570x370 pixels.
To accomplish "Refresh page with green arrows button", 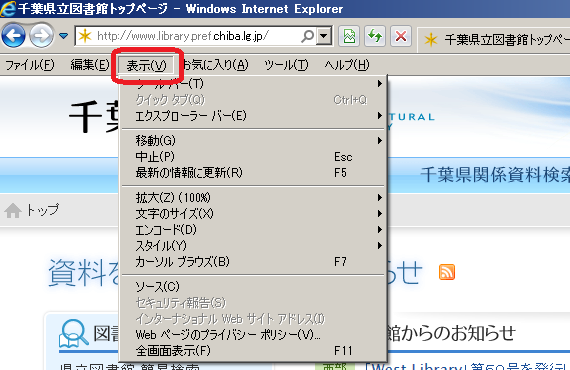I will tap(375, 36).
